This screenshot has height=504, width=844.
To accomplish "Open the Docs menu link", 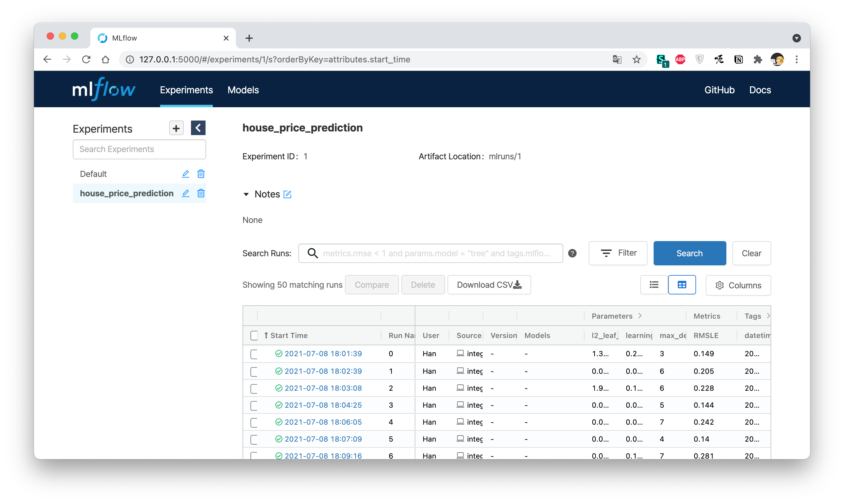I will (x=760, y=90).
